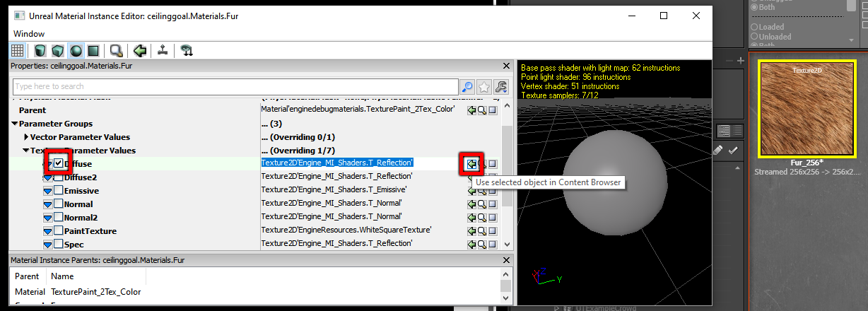Select the Loaded radio option
The width and height of the screenshot is (868, 311).
tap(753, 27)
